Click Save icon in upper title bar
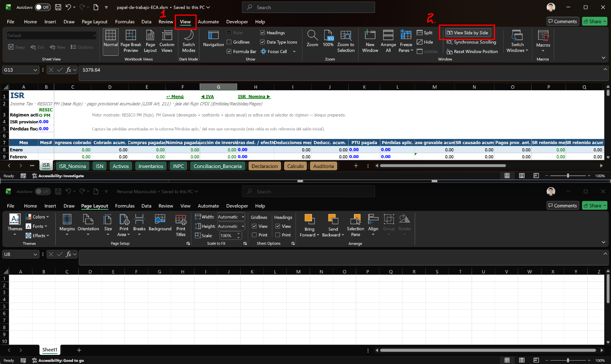 click(58, 7)
